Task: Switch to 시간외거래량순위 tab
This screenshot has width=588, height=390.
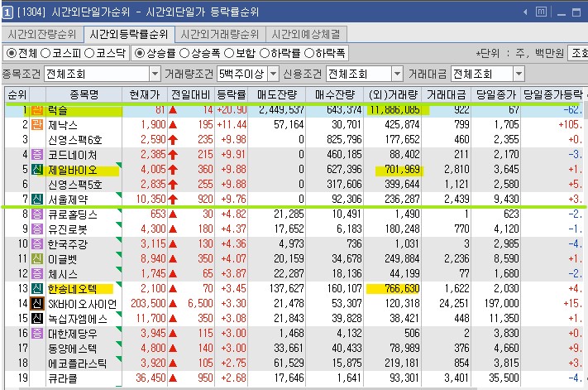Action: 220,35
